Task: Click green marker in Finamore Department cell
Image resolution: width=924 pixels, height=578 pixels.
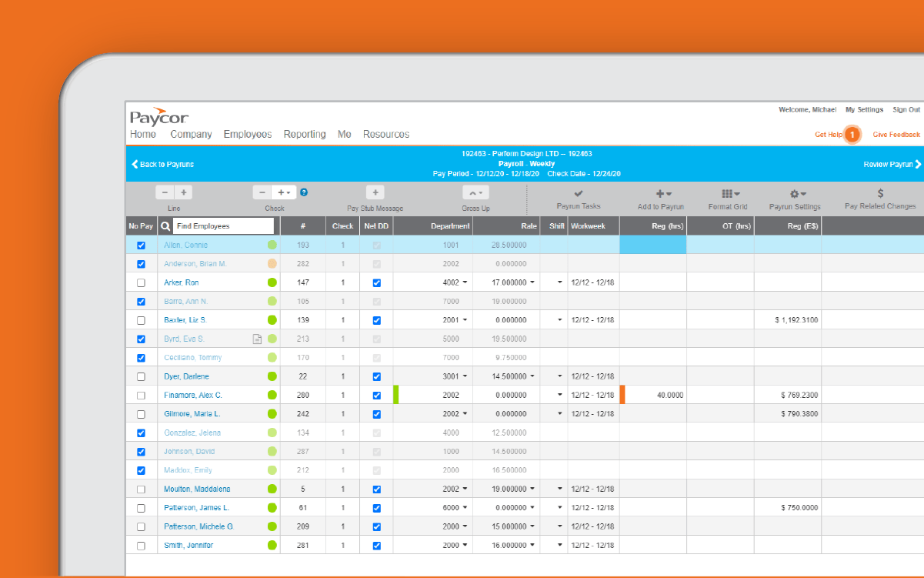Action: click(395, 395)
